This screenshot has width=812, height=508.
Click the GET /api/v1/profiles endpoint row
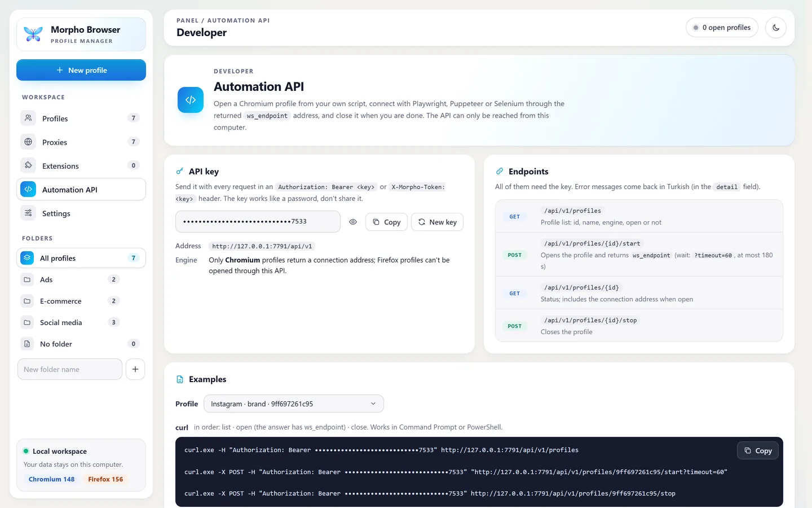[639, 216]
